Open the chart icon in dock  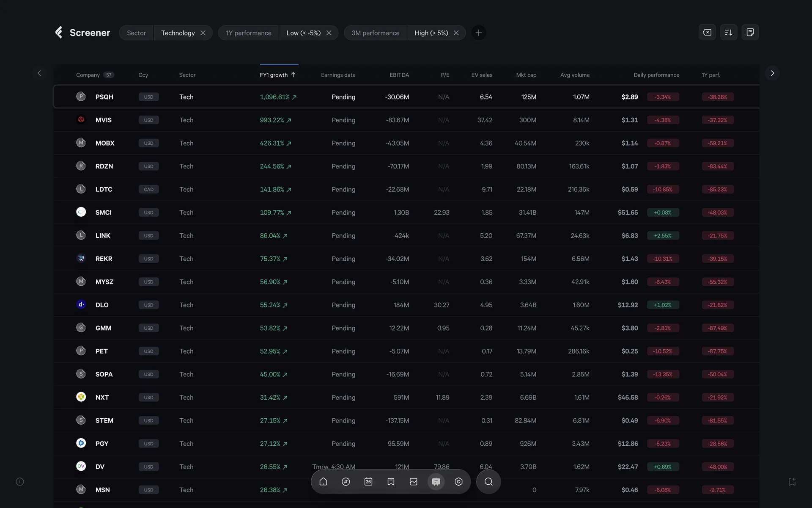pos(414,482)
